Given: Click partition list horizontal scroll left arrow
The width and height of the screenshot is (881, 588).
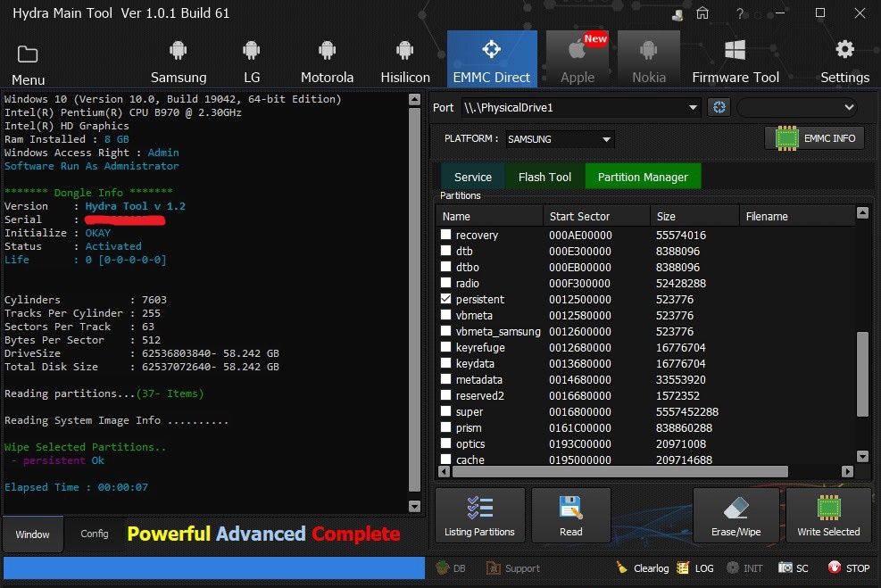Looking at the screenshot, I should pyautogui.click(x=444, y=471).
